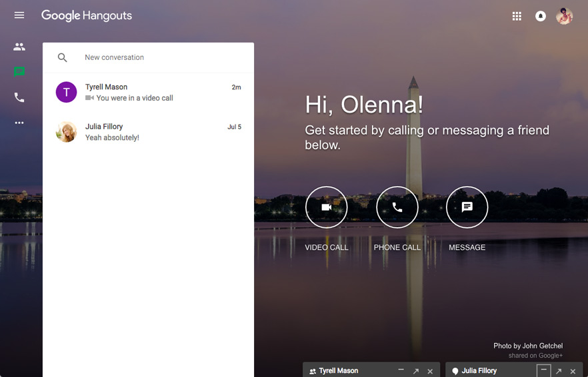Click the VIDEO CALL label

(326, 247)
